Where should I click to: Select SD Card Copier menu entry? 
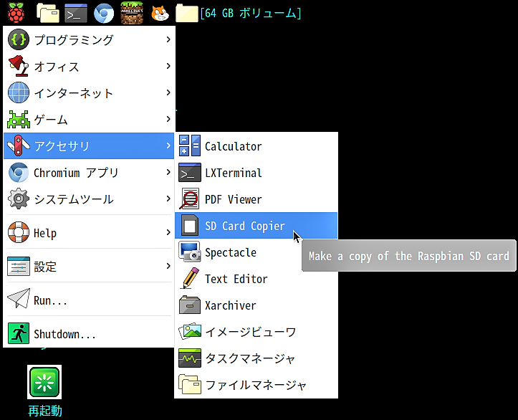(x=256, y=226)
